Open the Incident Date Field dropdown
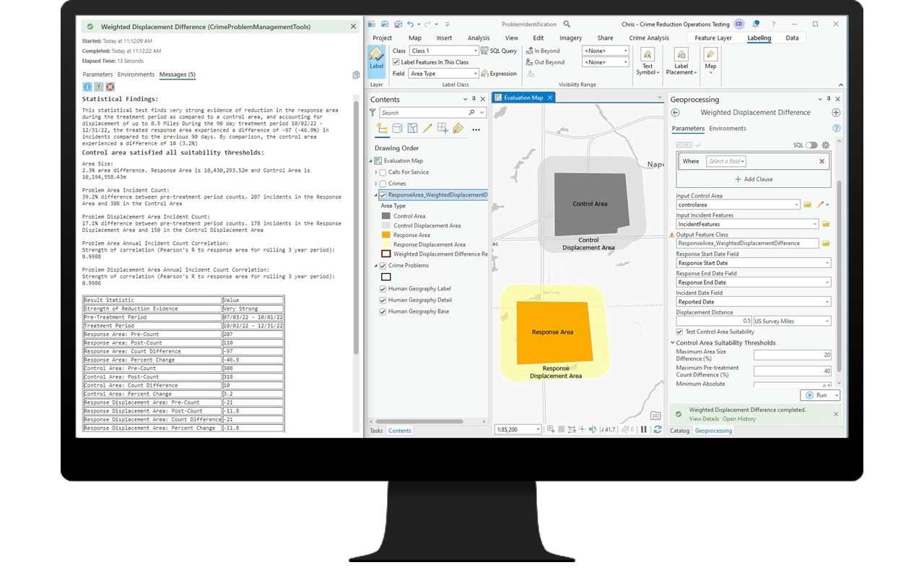 [754, 302]
